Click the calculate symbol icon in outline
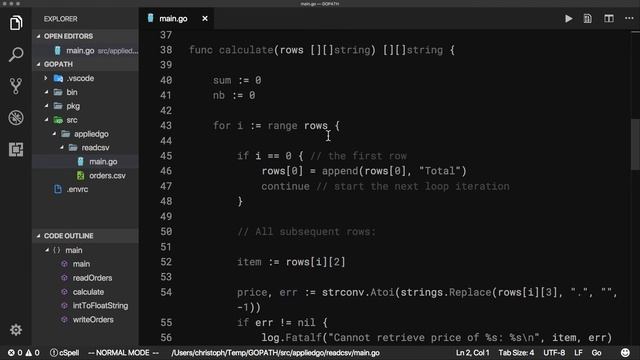640x360 pixels. pyautogui.click(x=64, y=292)
